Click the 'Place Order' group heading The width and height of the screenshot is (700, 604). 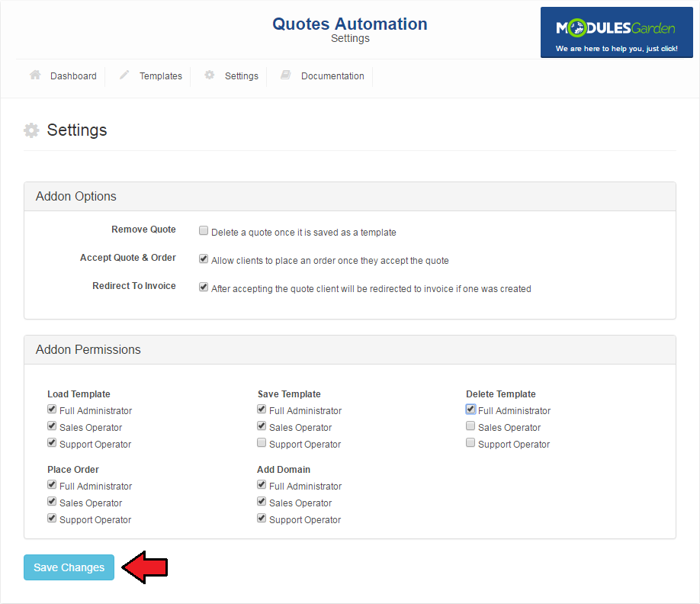click(x=72, y=470)
